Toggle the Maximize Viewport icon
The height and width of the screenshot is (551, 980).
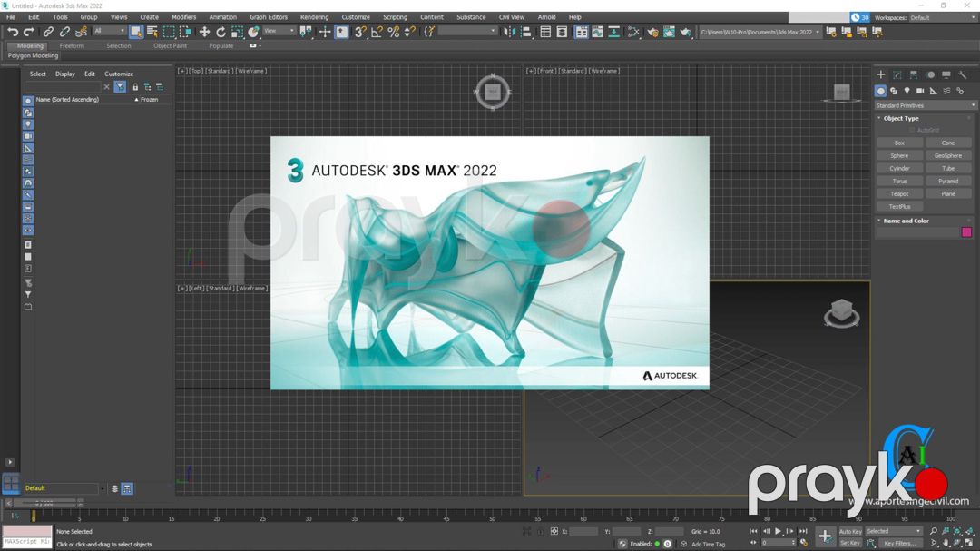tap(969, 543)
